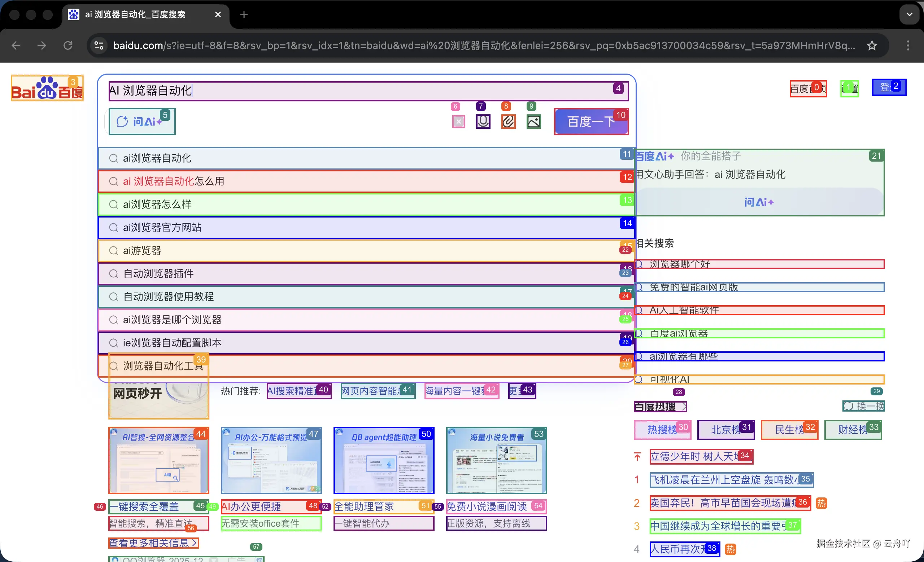This screenshot has width=924, height=562.
Task: Reload the page with refresh icon
Action: (x=68, y=45)
